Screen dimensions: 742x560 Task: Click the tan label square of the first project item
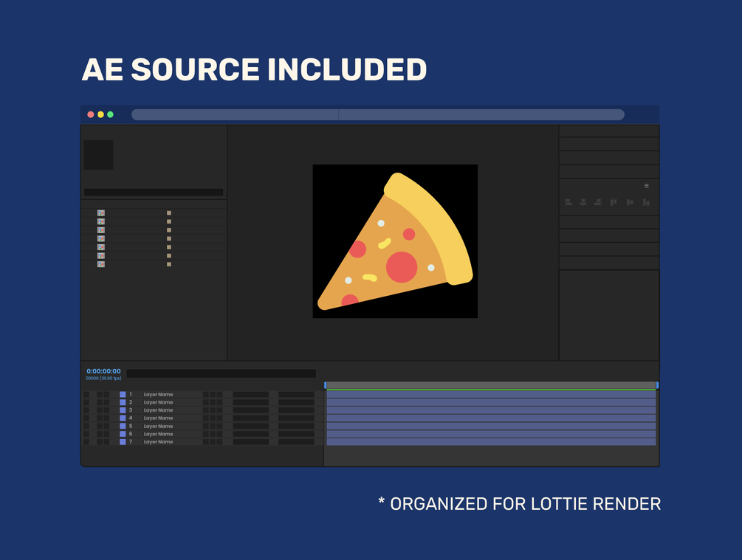169,212
